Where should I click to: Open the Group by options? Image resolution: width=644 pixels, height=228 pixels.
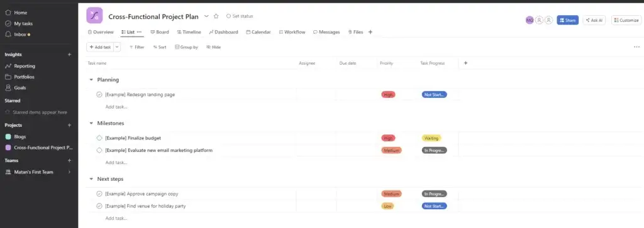point(186,47)
